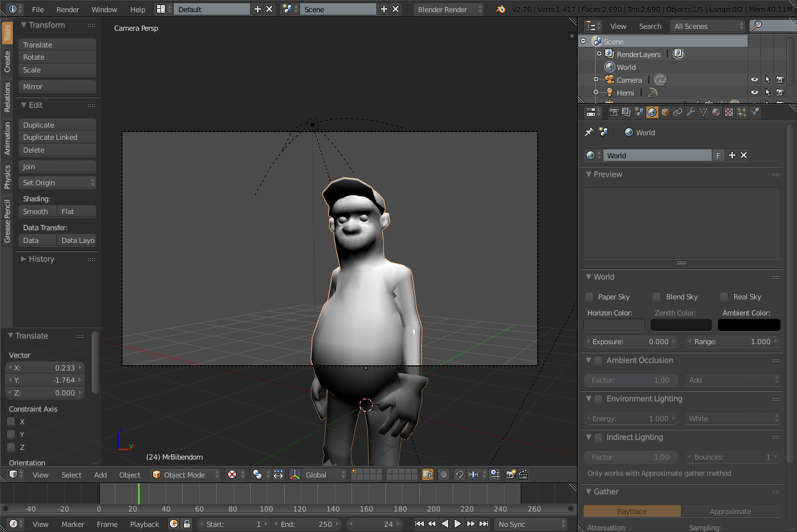The image size is (797, 532).
Task: Click the snap magnet icon
Action: pyautogui.click(x=460, y=474)
